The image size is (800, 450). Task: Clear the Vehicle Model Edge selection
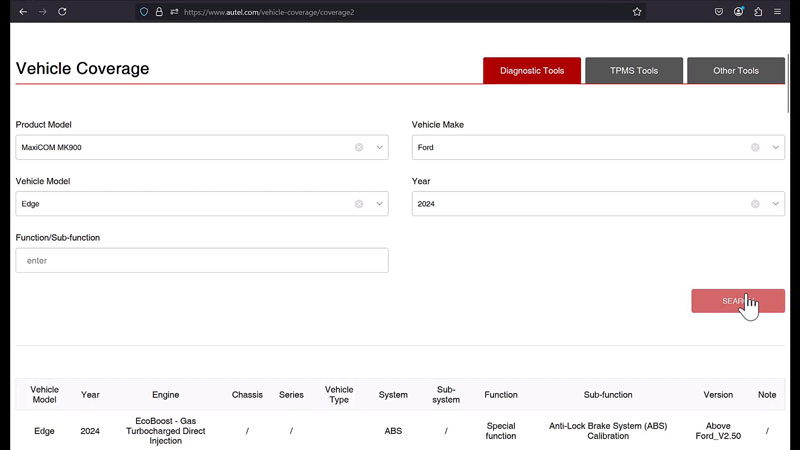pyautogui.click(x=359, y=204)
